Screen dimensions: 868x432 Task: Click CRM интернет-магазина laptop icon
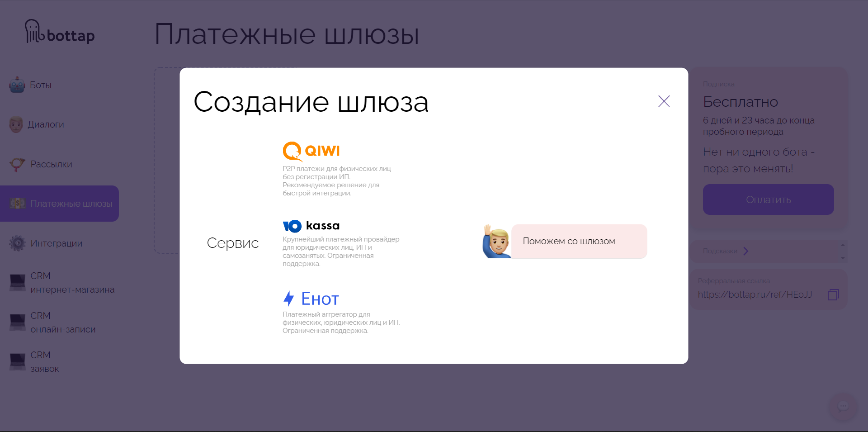18,283
